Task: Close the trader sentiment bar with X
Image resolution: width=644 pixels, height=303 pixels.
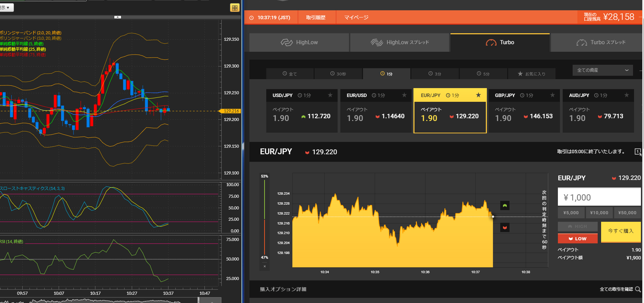Action: pyautogui.click(x=265, y=266)
